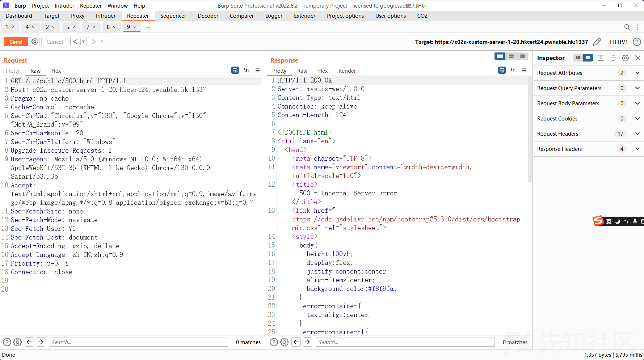Screen dimensions: 644x360
Task: Select Repeater tab 5
Action: [x=67, y=27]
